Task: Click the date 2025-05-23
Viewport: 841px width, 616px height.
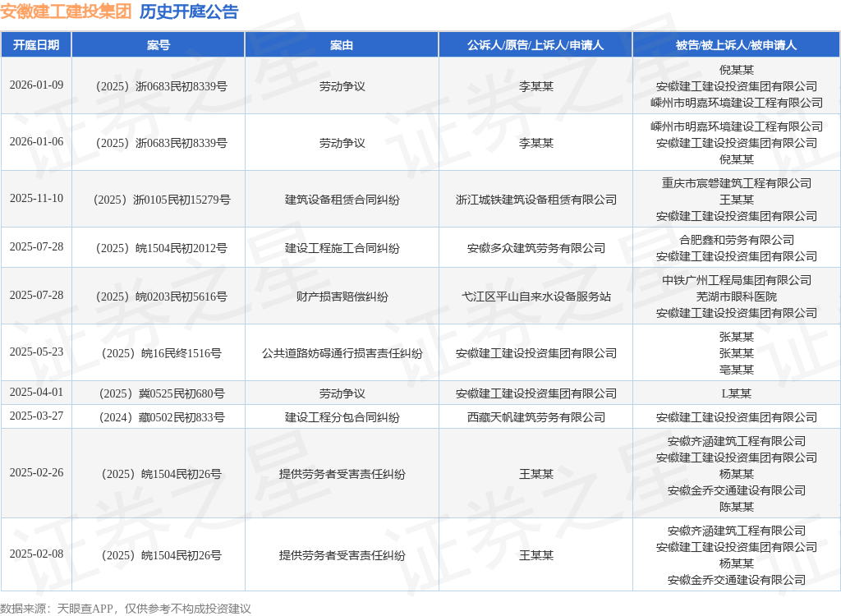Action: pos(36,352)
